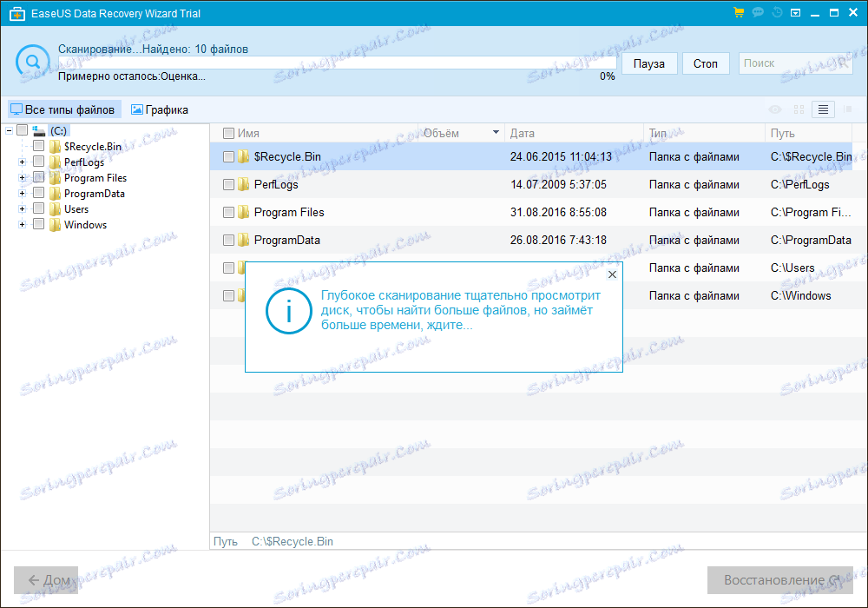Switch to list details view
The image size is (868, 608).
coord(823,109)
